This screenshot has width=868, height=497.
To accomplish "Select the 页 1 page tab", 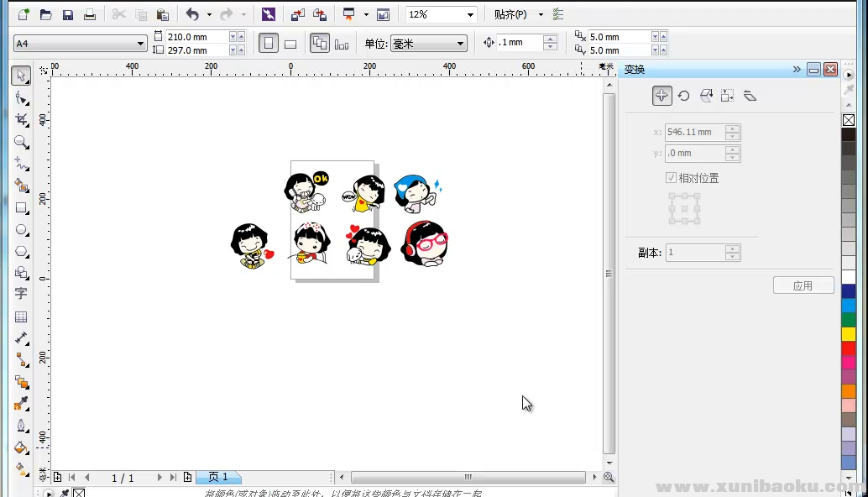I will click(x=218, y=477).
